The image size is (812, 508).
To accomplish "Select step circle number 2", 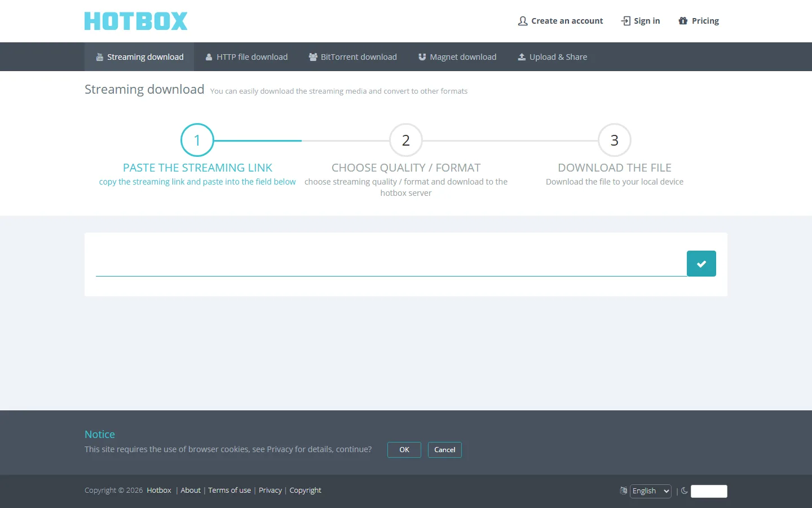I will point(406,140).
